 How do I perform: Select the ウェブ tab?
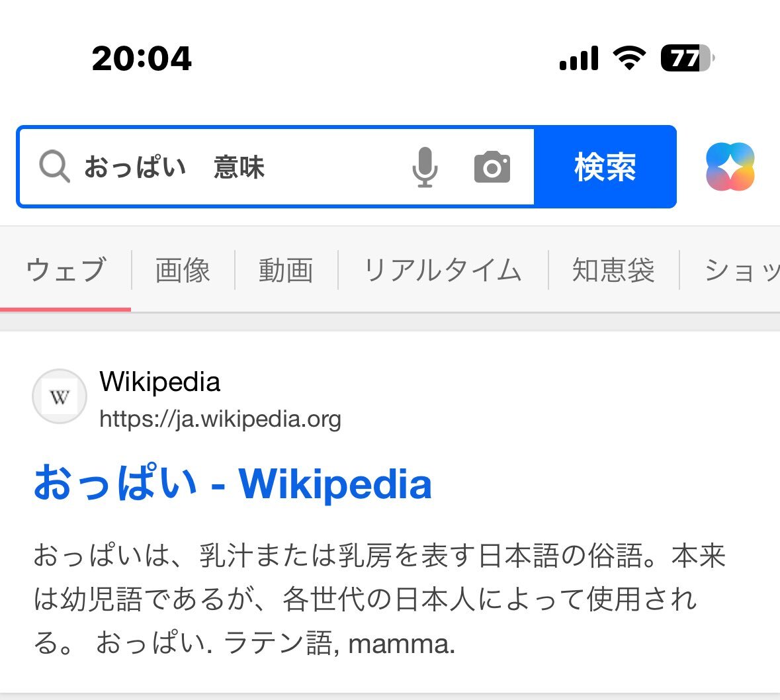[65, 270]
